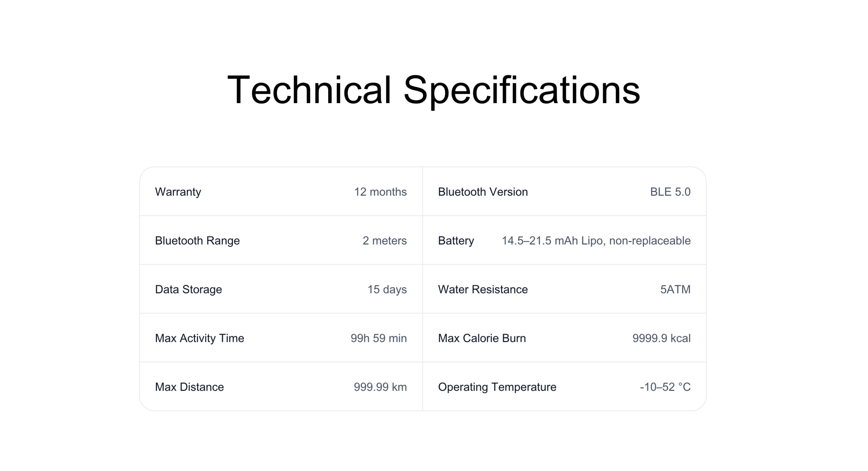This screenshot has height=471, width=868.
Task: Click the Operating Temperature label
Action: 497,387
